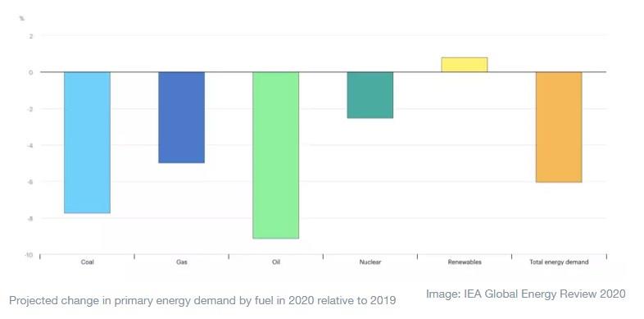The height and width of the screenshot is (319, 644).
Task: Click the 2 tick label on y-axis
Action: pyautogui.click(x=31, y=36)
